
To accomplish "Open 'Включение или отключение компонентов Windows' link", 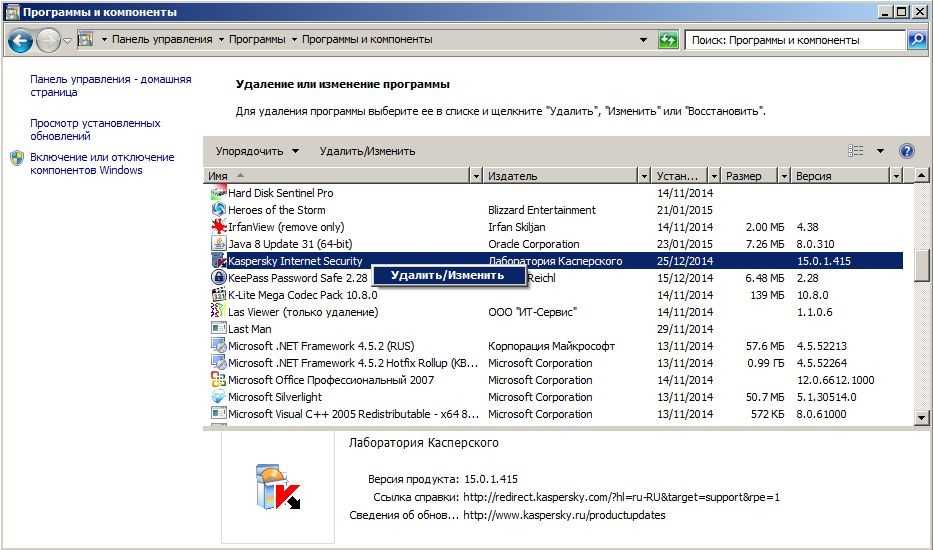I will pyautogui.click(x=102, y=163).
